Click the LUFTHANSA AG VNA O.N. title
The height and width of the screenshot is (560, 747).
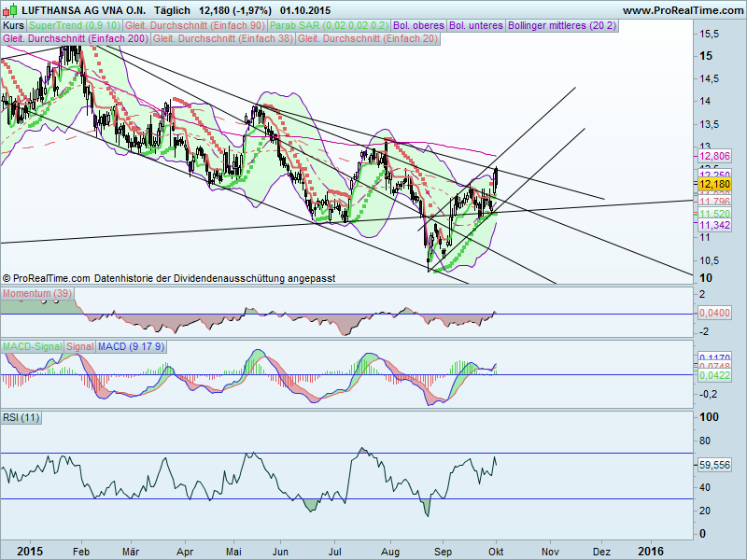[x=84, y=10]
